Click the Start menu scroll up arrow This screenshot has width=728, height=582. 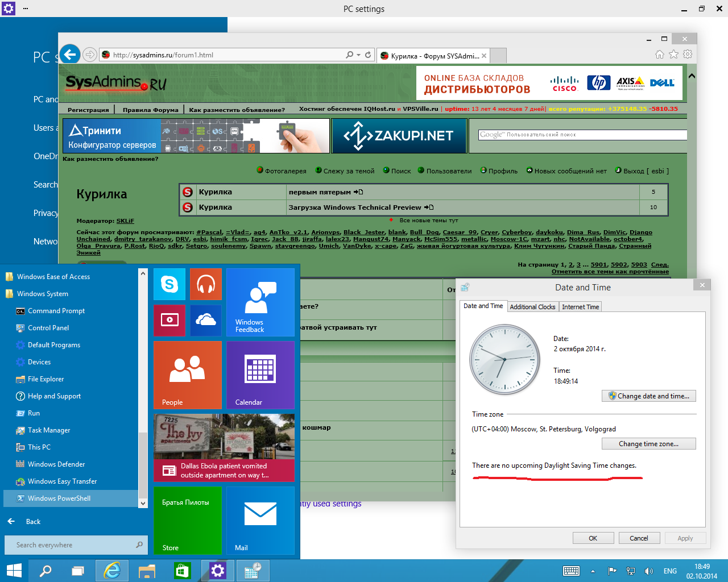click(143, 273)
